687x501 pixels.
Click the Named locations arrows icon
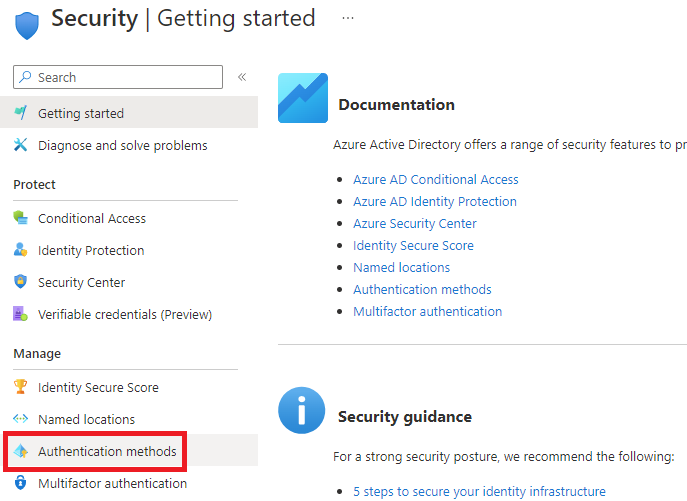pos(20,419)
